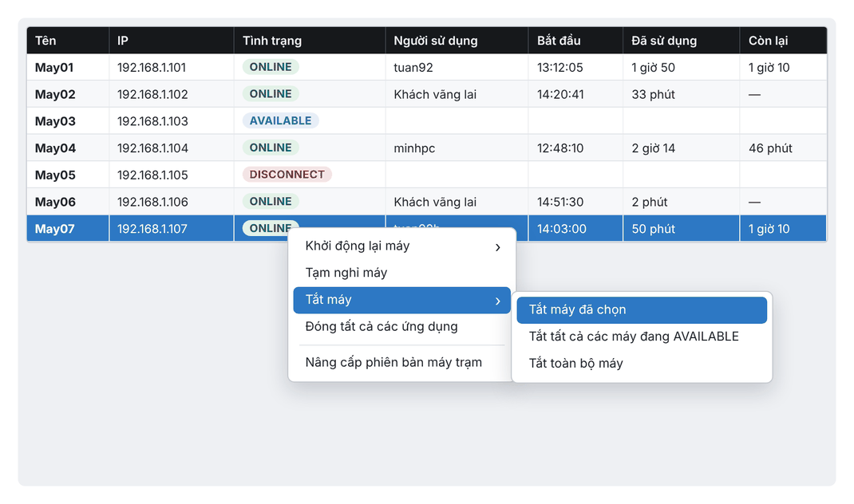Select Tắt toàn bộ máy option

642,363
